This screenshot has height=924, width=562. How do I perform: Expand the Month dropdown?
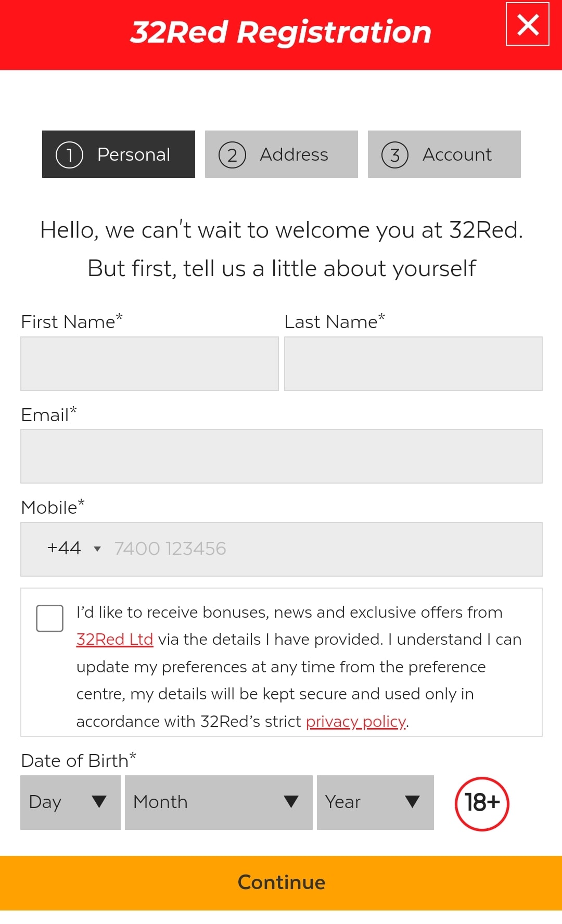click(218, 802)
